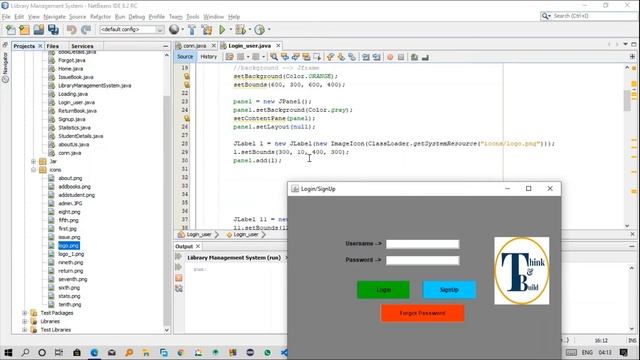
Task: Click the Last Edit icon in editor toolbar
Action: (x=230, y=57)
